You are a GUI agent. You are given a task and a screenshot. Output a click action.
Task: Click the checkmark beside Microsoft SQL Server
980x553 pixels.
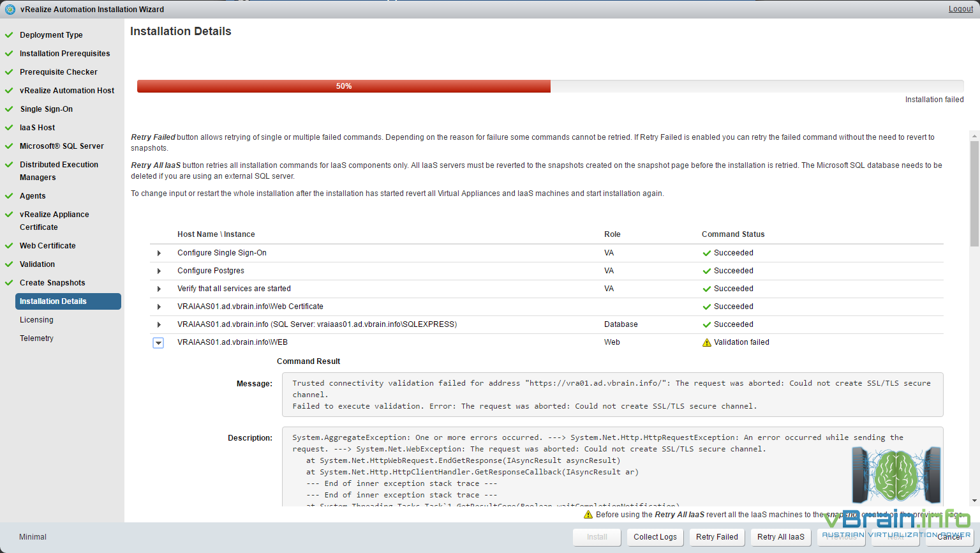pos(9,146)
